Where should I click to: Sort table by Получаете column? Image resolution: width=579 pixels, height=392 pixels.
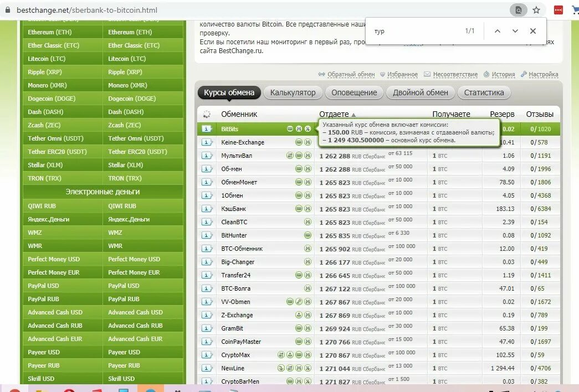tap(451, 115)
